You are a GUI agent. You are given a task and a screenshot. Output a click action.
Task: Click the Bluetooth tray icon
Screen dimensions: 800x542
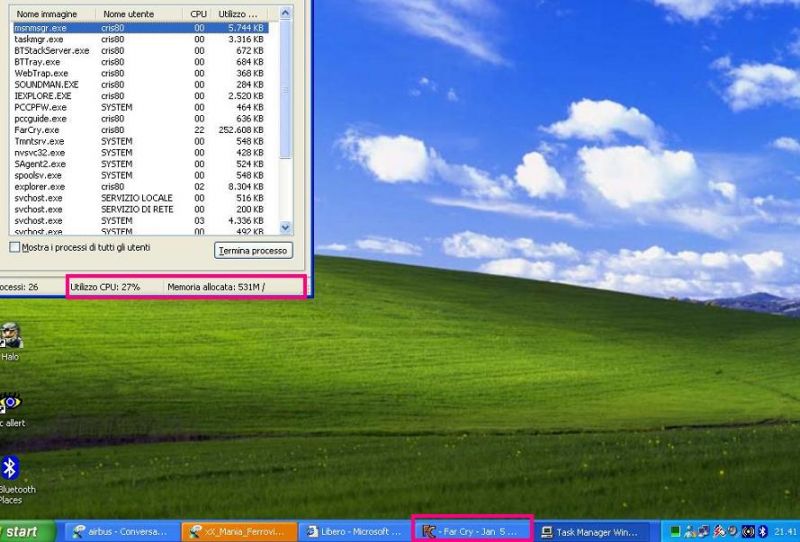click(x=763, y=531)
